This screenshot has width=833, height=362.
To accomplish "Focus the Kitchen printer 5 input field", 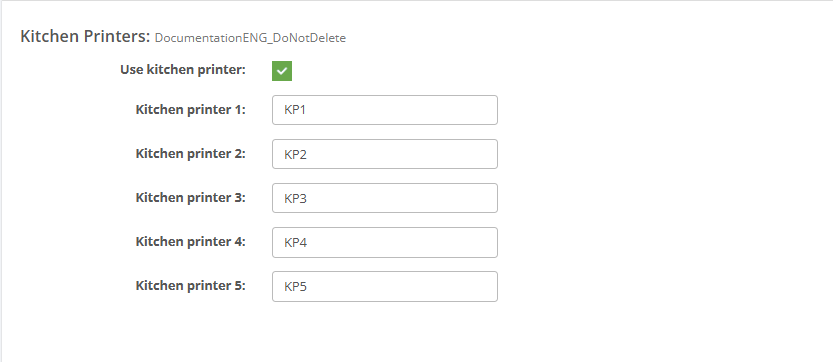I will [385, 287].
